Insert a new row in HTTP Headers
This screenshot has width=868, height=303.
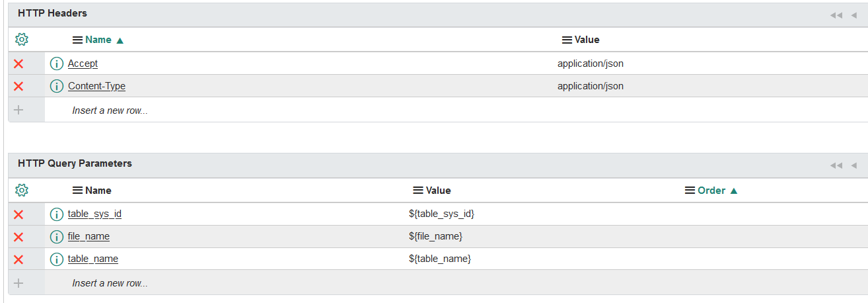[110, 110]
